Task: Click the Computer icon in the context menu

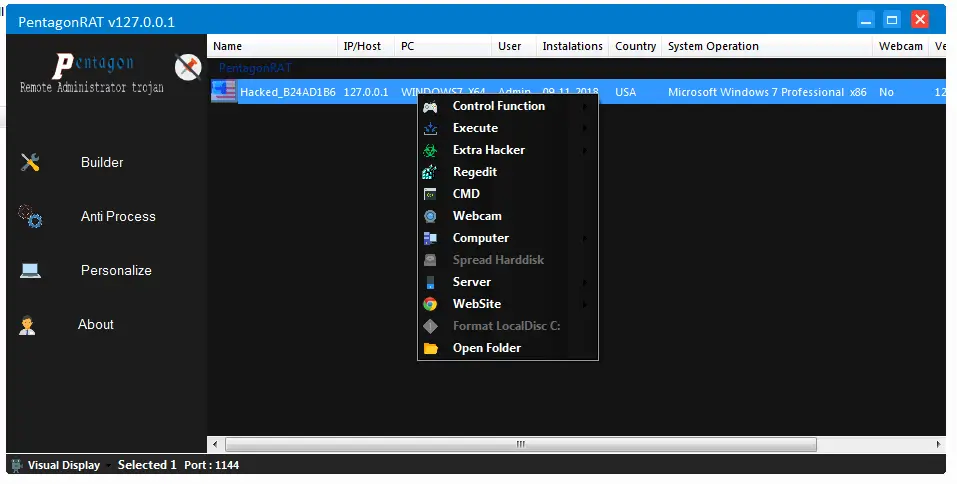Action: [430, 238]
